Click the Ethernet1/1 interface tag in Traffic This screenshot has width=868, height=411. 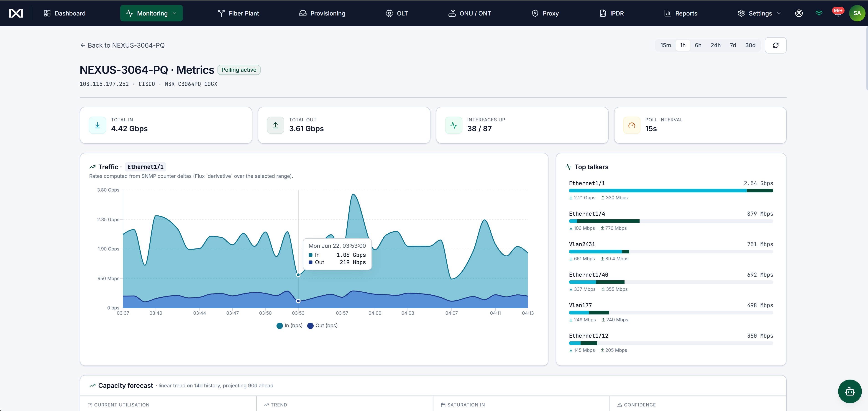pos(146,167)
